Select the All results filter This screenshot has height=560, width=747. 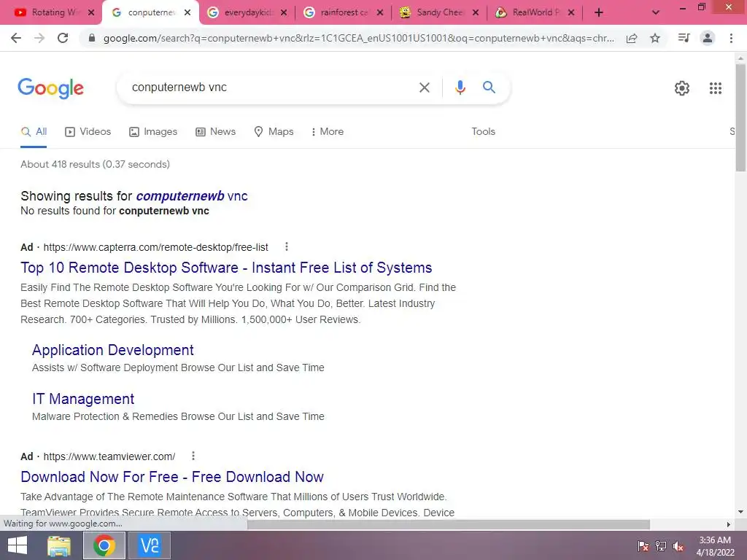[x=34, y=132]
